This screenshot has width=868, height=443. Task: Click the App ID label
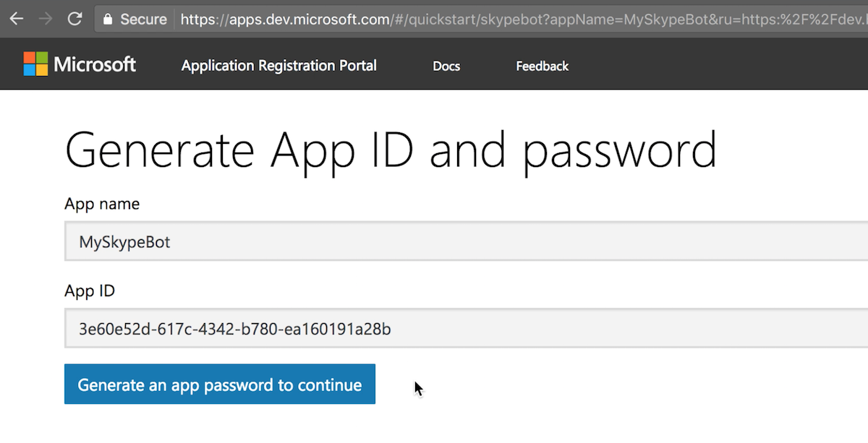(90, 291)
